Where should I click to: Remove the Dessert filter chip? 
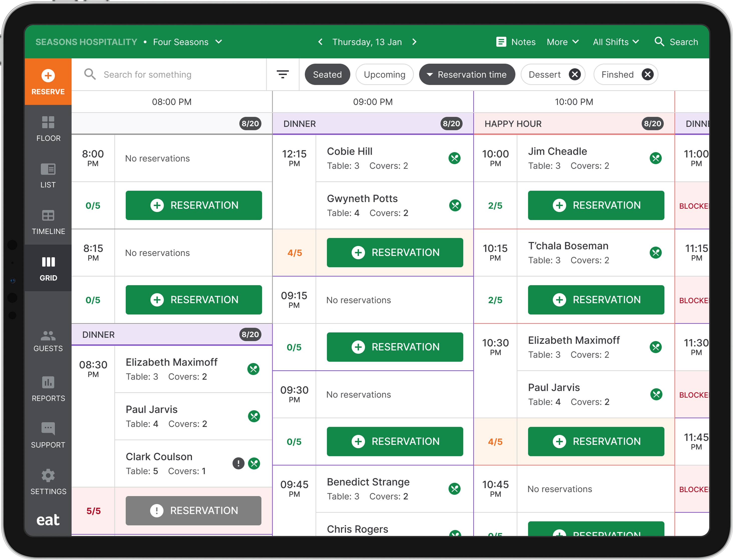click(x=574, y=74)
